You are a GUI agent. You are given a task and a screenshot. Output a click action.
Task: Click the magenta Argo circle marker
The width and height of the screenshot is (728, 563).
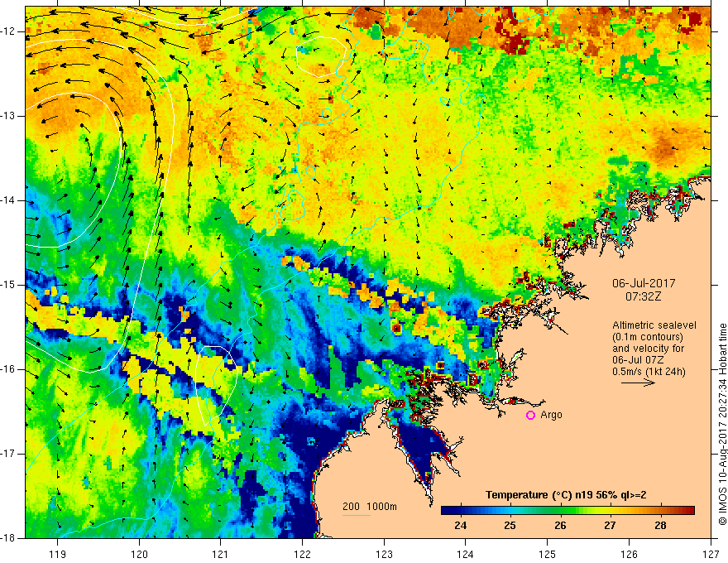pyautogui.click(x=530, y=416)
